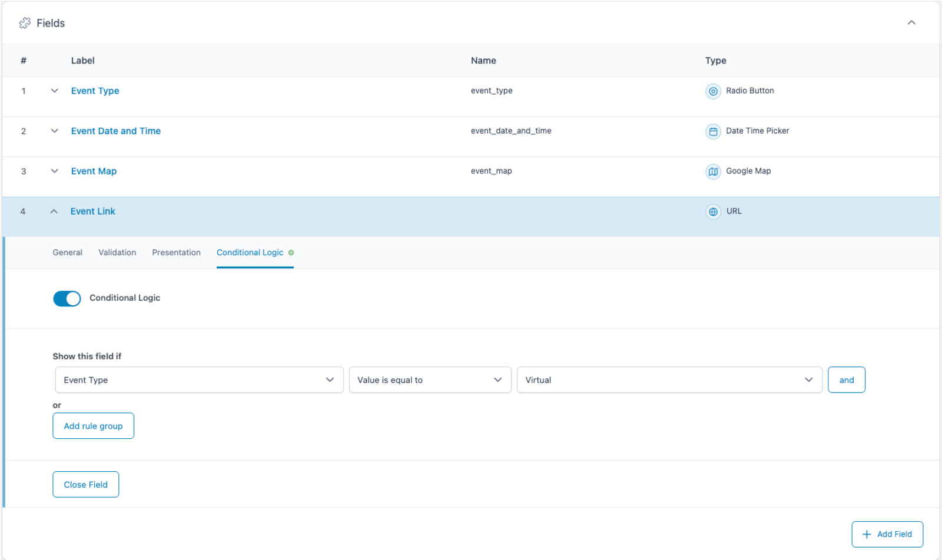Collapse the Fields panel

(x=911, y=22)
